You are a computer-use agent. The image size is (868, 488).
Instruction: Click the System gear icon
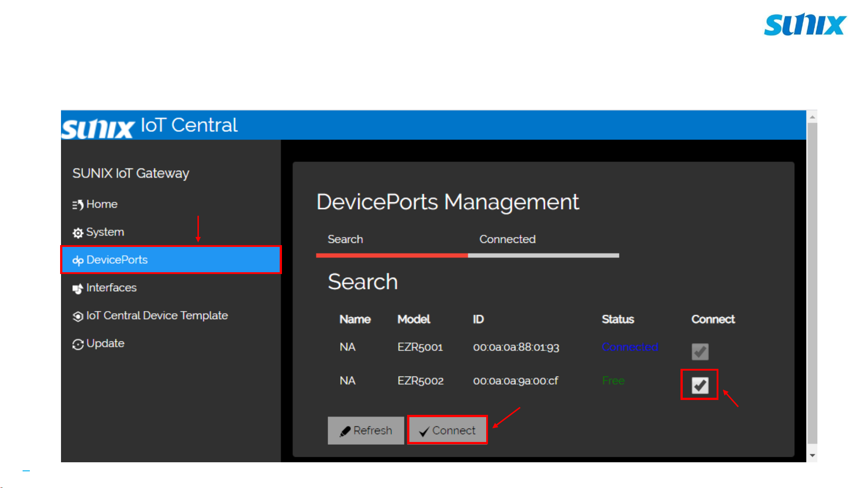(x=78, y=232)
